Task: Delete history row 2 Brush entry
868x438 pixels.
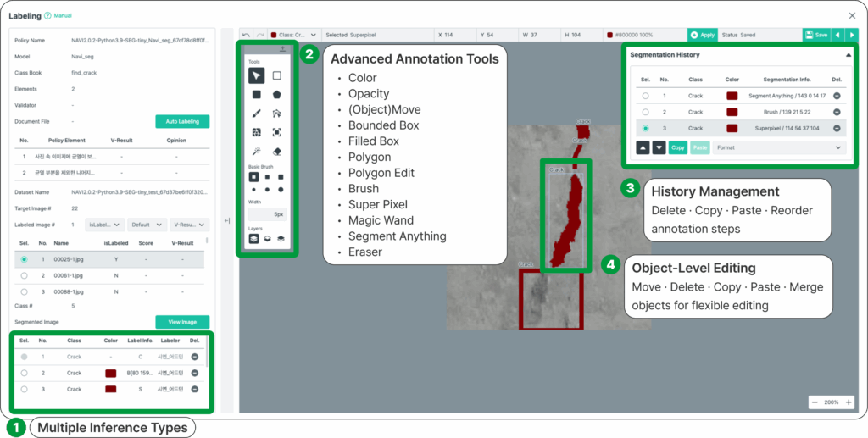Action: click(x=837, y=112)
